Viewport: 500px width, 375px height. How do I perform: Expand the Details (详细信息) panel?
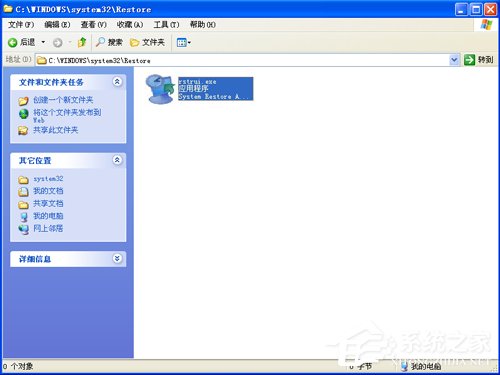[117, 258]
